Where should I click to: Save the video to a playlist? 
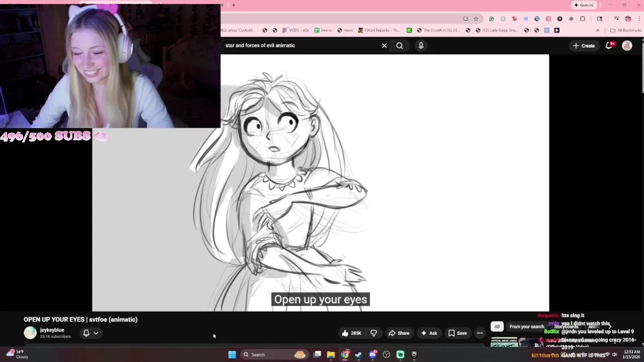(x=457, y=333)
